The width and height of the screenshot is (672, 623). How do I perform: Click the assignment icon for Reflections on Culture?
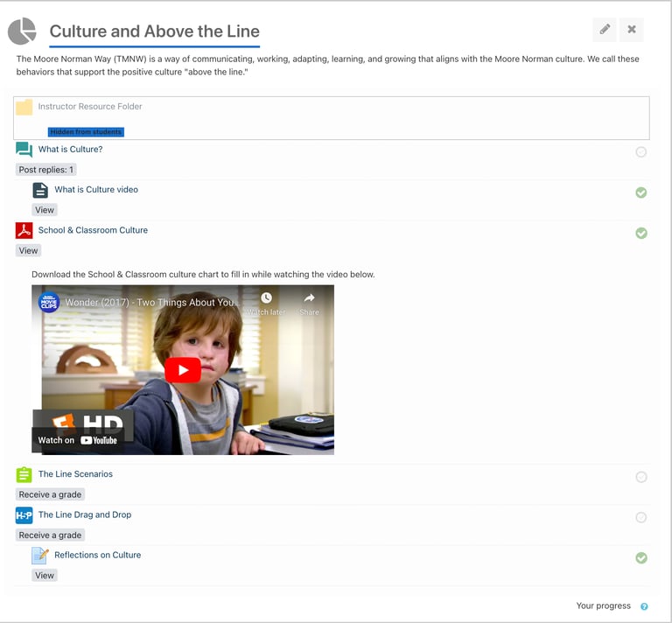click(40, 556)
